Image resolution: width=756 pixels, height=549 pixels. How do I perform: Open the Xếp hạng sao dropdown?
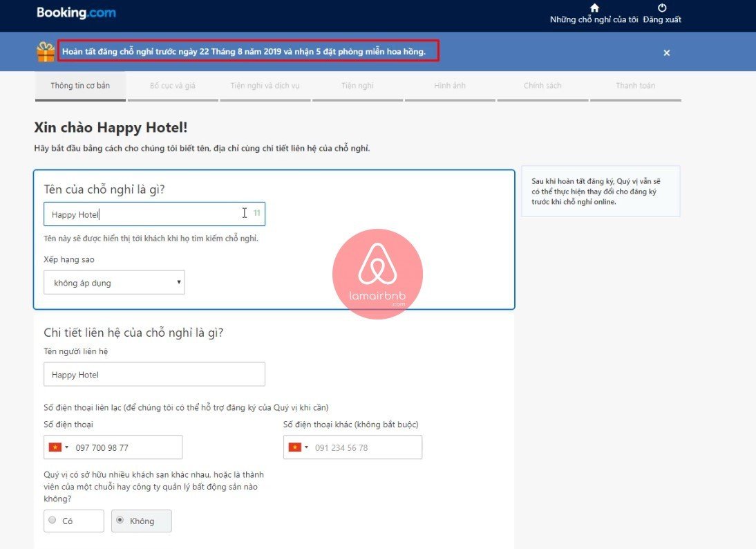point(114,283)
